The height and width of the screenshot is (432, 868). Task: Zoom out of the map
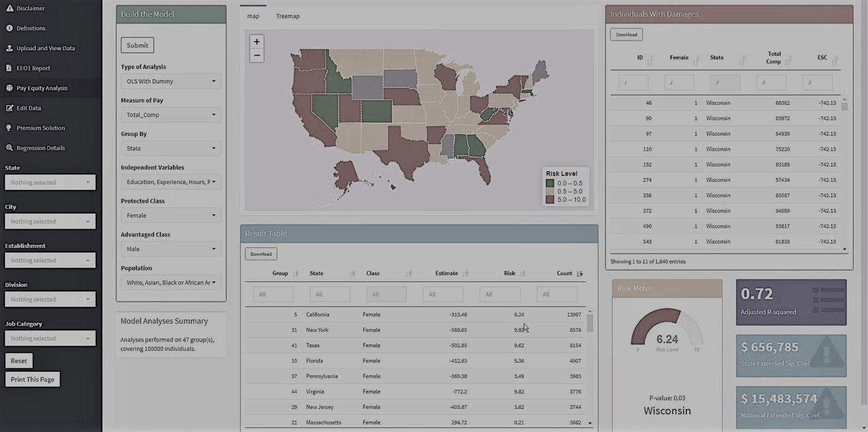tap(257, 56)
